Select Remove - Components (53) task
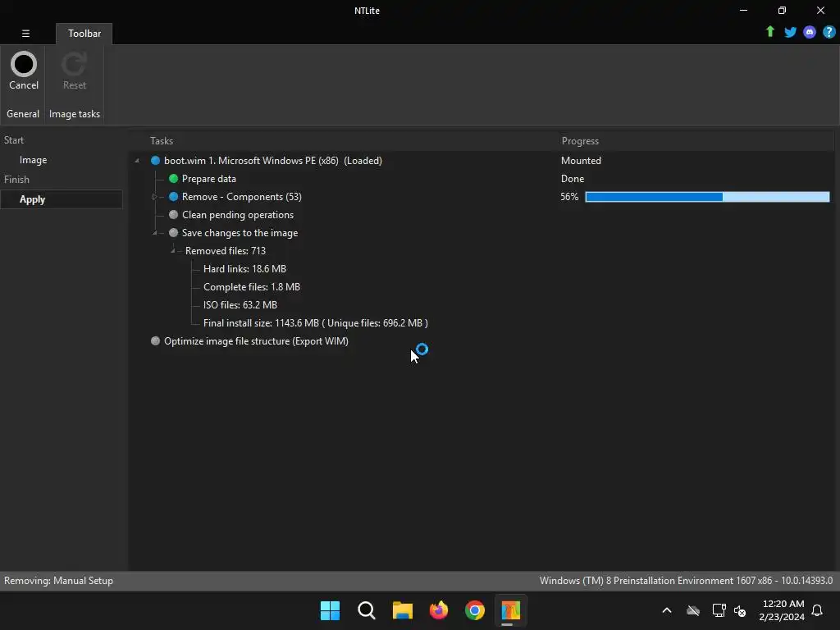This screenshot has height=630, width=840. click(x=242, y=197)
